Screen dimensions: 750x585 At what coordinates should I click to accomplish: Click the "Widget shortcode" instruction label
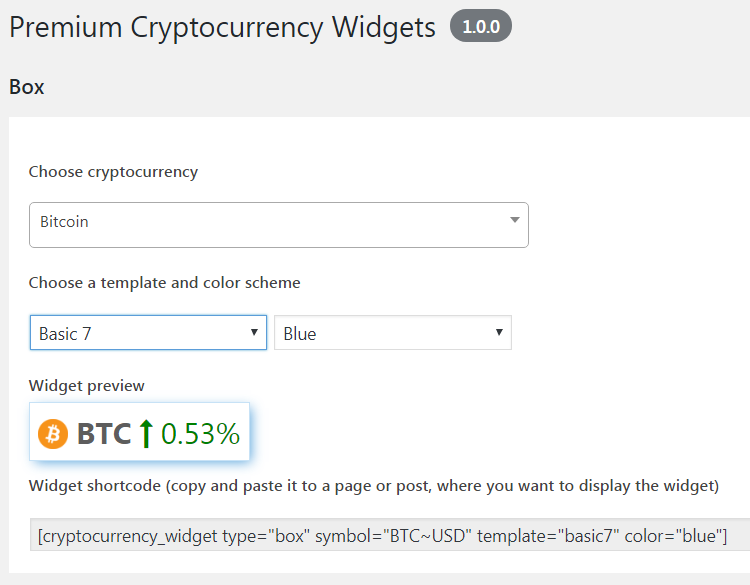tap(374, 486)
